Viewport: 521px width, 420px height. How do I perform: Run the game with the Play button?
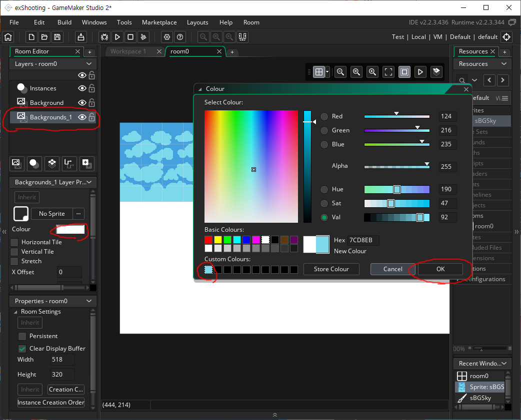coord(117,37)
